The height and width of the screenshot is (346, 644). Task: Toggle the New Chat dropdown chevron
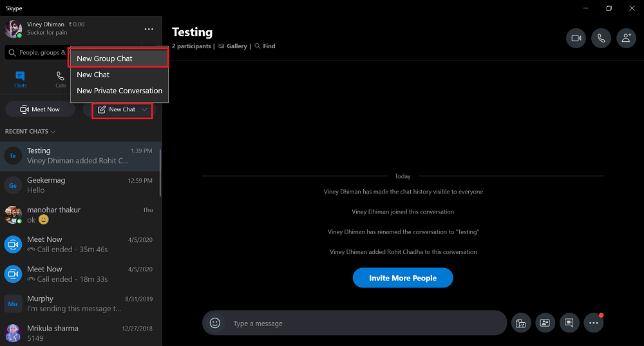point(144,109)
